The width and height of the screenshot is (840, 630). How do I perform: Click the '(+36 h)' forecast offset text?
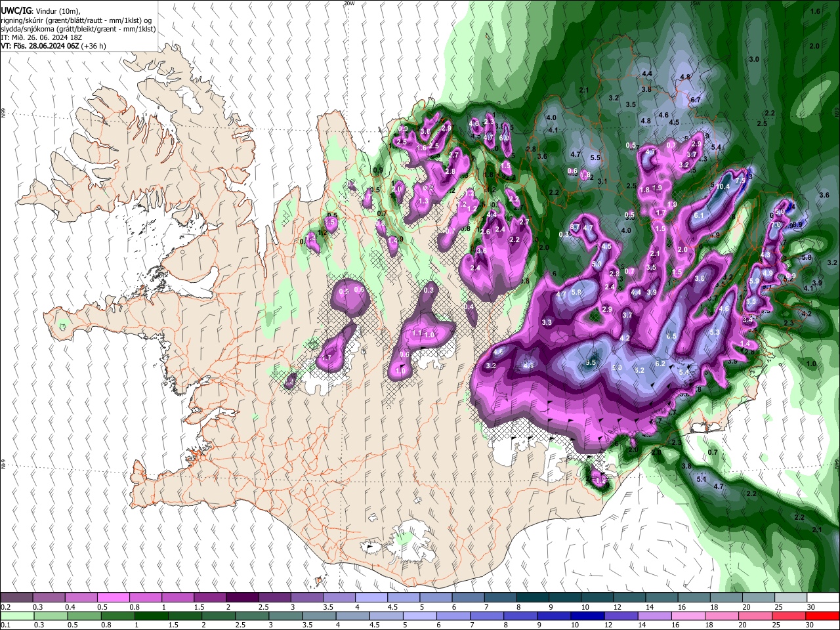tap(93, 46)
